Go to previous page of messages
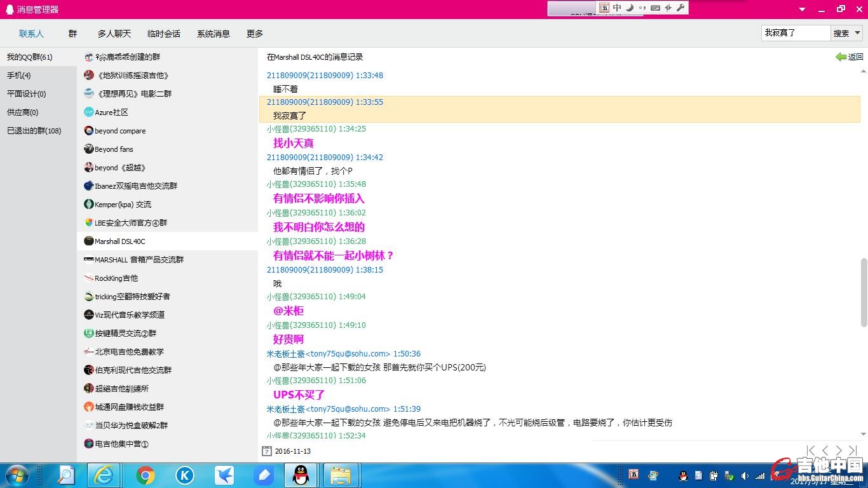Image resolution: width=868 pixels, height=488 pixels. click(825, 451)
